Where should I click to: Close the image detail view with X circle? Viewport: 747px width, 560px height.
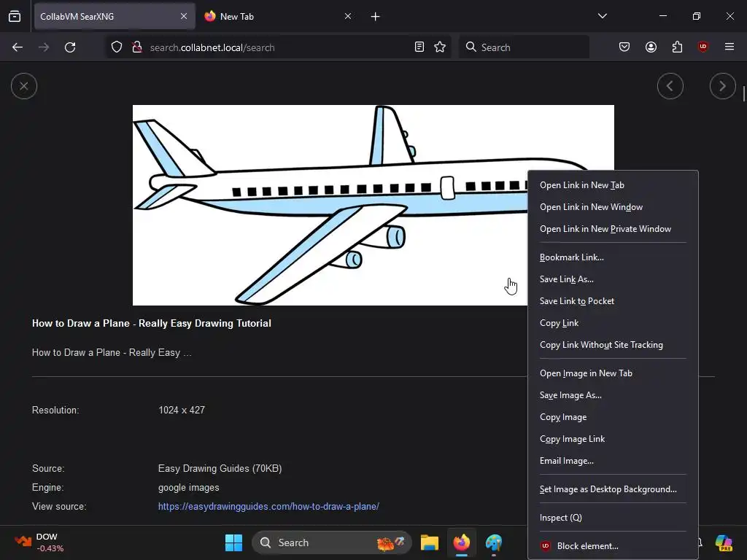pyautogui.click(x=24, y=86)
